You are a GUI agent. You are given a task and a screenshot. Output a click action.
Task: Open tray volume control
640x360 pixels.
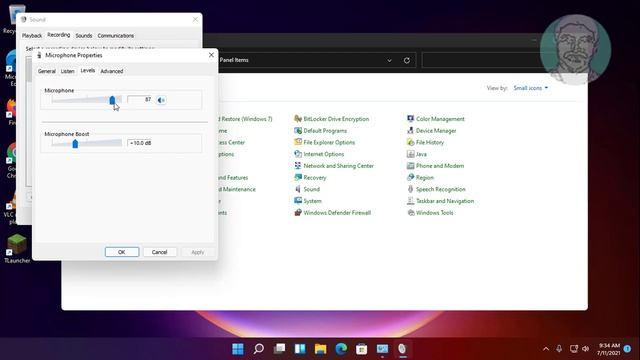[586, 349]
